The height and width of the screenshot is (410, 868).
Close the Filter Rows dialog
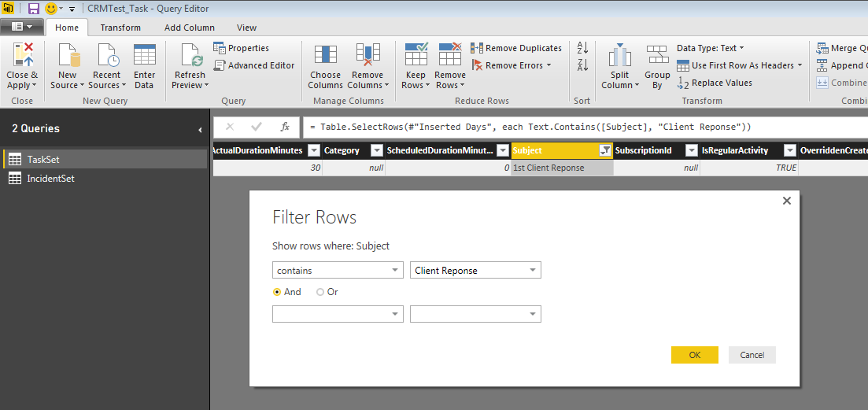pyautogui.click(x=787, y=201)
